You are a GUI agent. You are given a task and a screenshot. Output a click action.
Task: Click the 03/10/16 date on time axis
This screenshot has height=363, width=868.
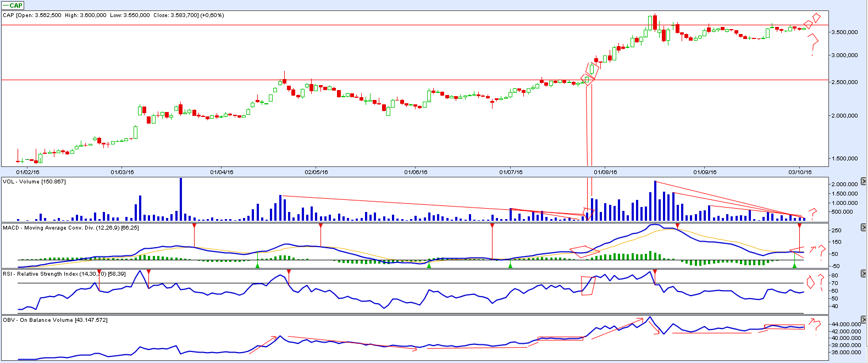pos(800,172)
